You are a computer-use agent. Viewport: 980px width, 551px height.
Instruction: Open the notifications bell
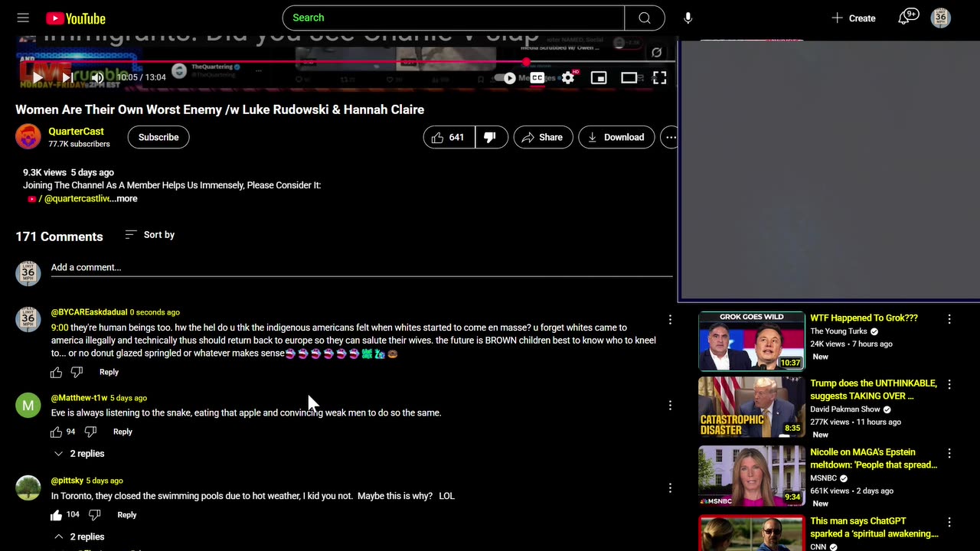pos(904,18)
